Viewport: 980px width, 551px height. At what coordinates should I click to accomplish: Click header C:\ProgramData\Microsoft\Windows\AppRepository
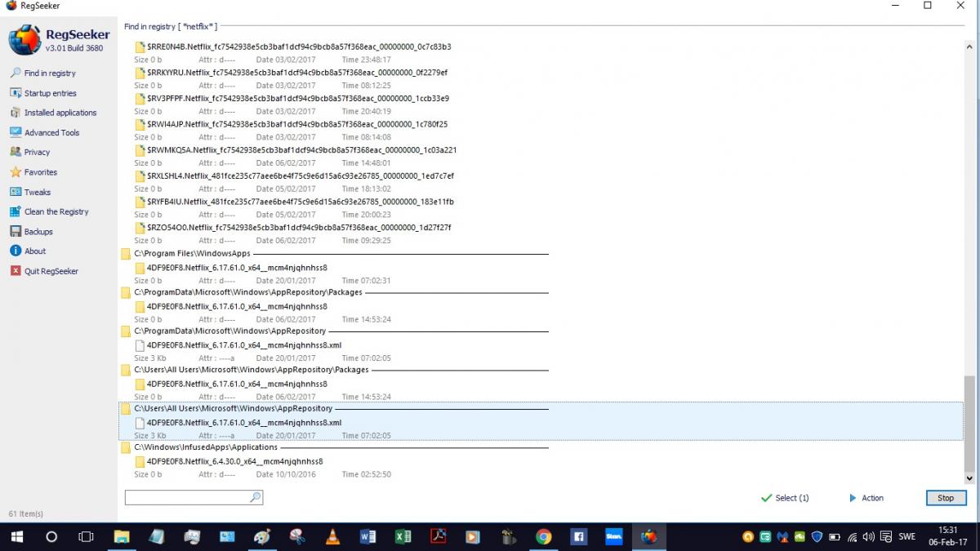click(229, 331)
